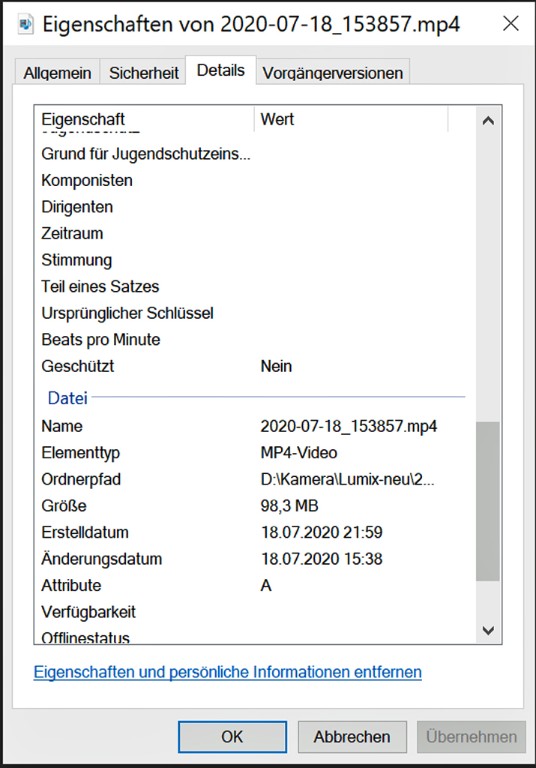Click the vertical scrollbar thumb
The width and height of the screenshot is (536, 768).
click(487, 501)
